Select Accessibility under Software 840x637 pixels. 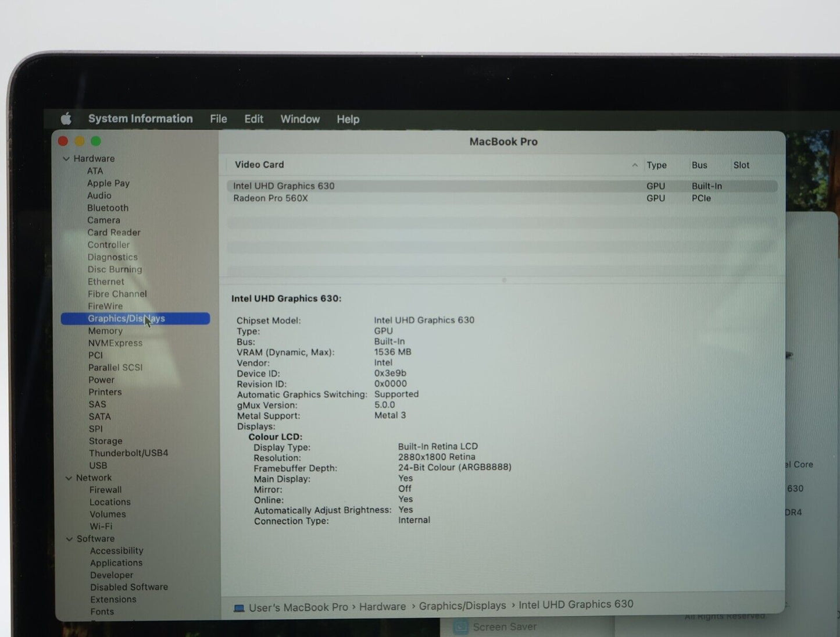pos(116,551)
